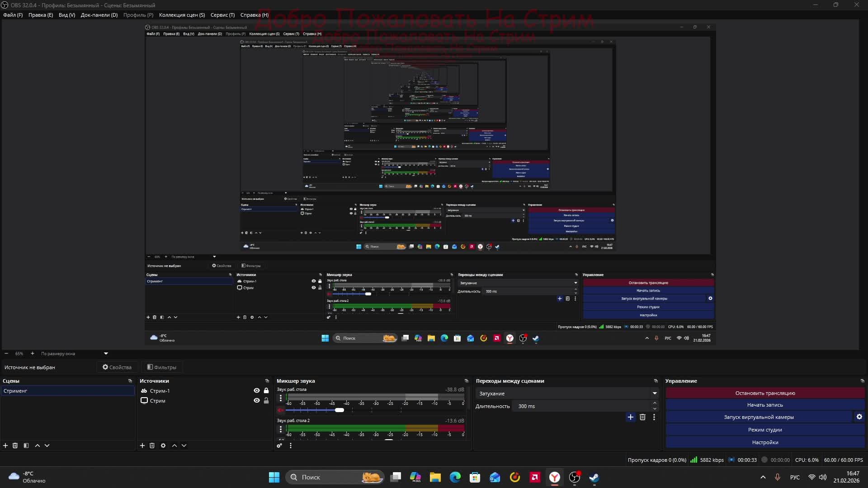Open advanced audio properties gears icon
This screenshot has height=488, width=868.
[279, 446]
